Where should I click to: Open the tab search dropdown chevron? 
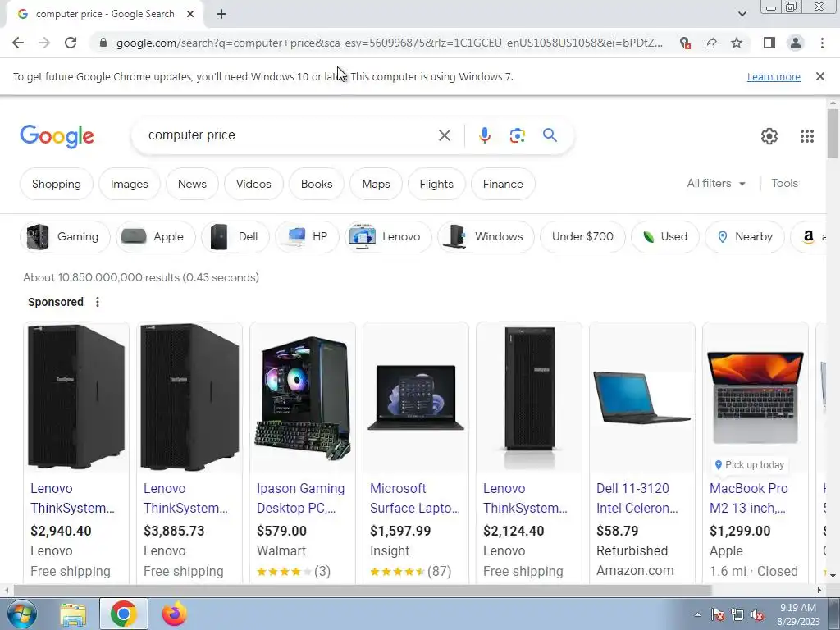tap(742, 14)
